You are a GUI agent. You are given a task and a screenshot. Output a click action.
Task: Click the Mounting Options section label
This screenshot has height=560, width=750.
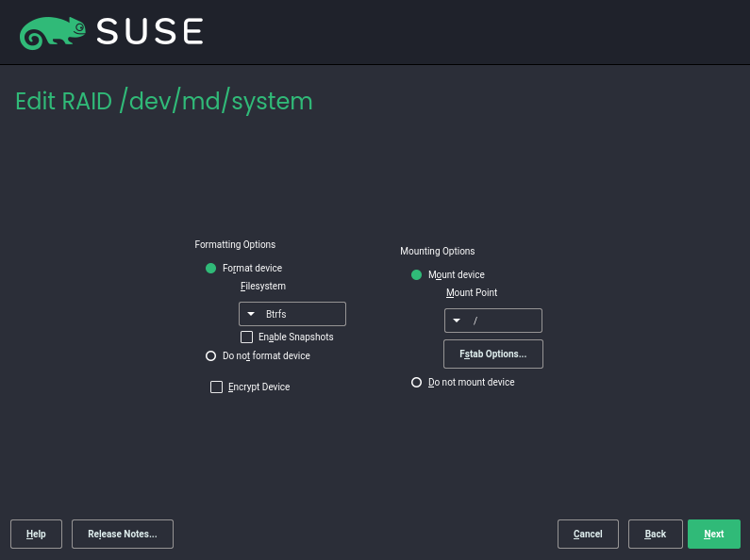pos(437,251)
